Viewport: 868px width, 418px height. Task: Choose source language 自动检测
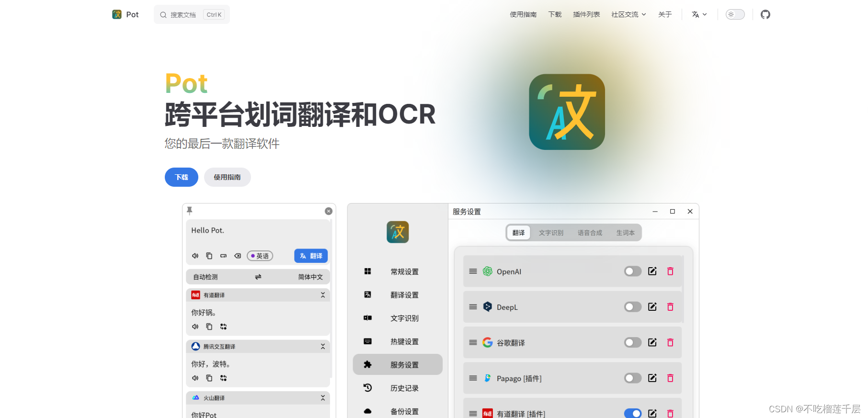pos(206,277)
